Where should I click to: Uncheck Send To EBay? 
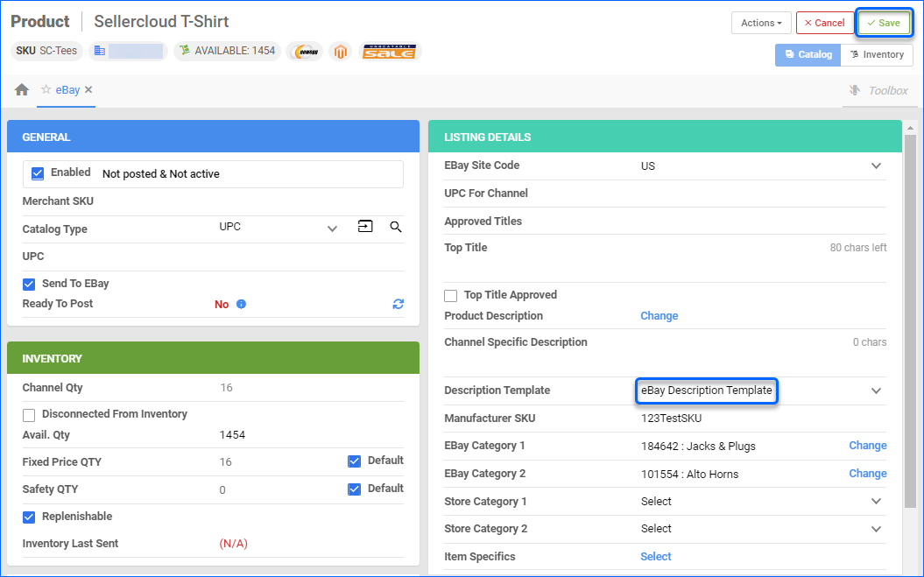coord(29,284)
